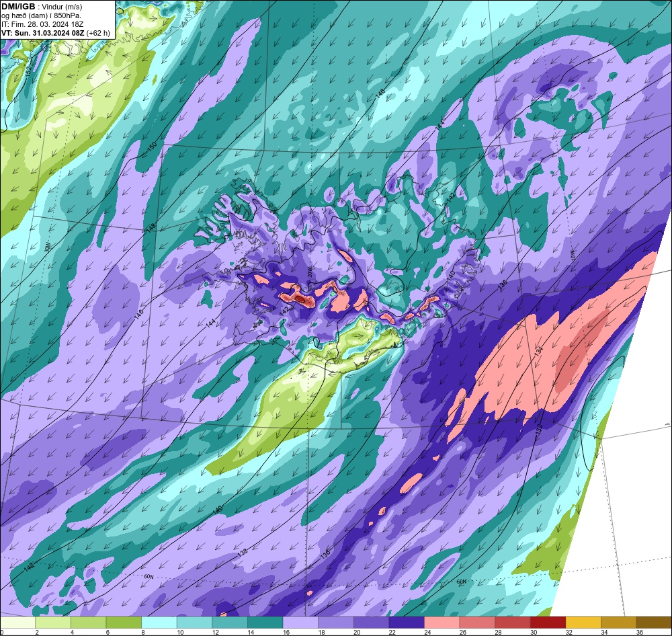672x636 pixels.
Task: Click the legend scale number '12'
Action: (x=215, y=632)
